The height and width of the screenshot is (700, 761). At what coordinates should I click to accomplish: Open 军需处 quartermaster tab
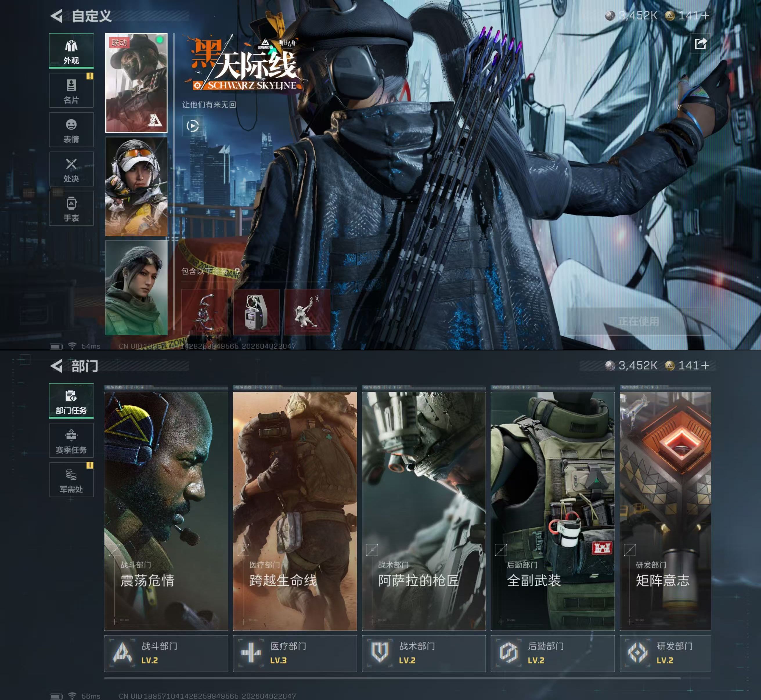pyautogui.click(x=71, y=480)
